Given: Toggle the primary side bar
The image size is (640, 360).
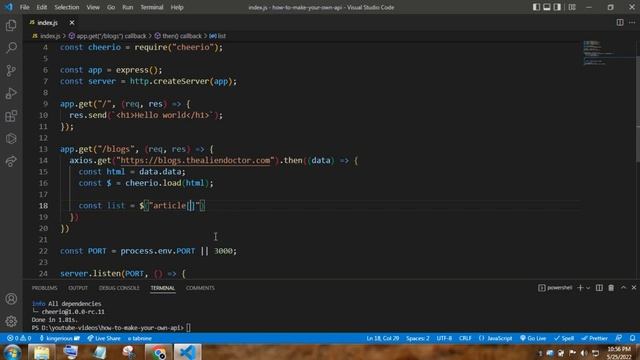Looking at the screenshot, I should click(x=536, y=7).
